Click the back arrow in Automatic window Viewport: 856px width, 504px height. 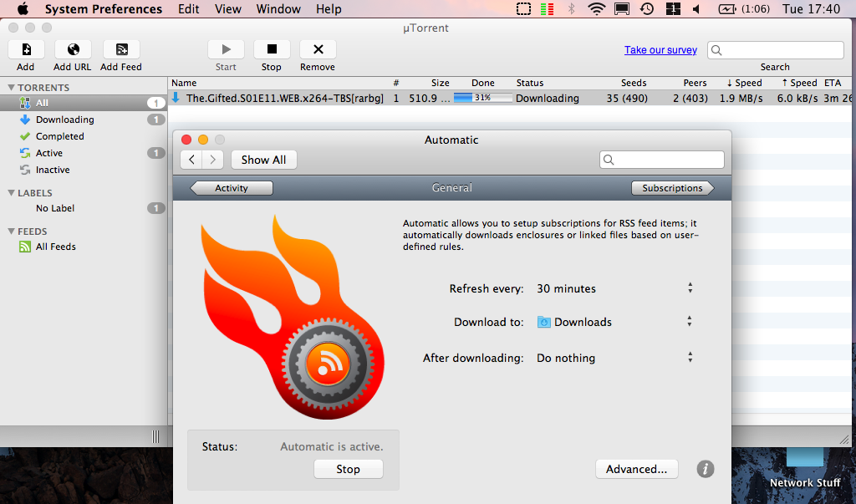(191, 160)
